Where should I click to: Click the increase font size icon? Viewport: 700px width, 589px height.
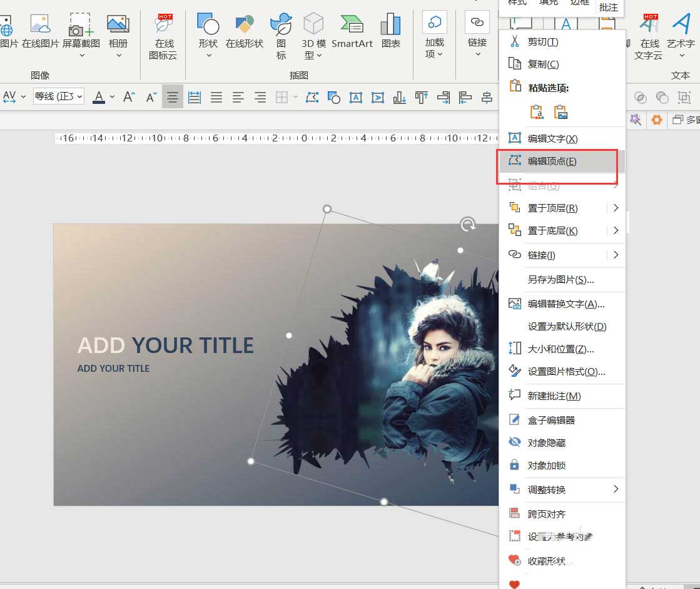[x=129, y=97]
